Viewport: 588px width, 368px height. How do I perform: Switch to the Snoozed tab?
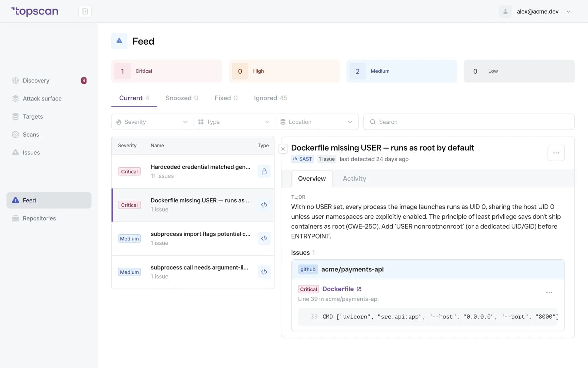(182, 98)
